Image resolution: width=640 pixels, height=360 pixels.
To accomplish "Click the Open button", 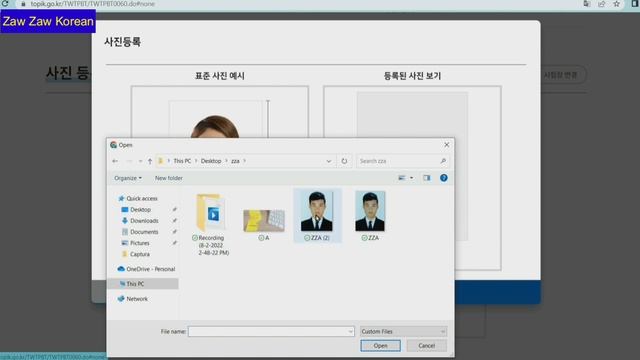I will (380, 346).
